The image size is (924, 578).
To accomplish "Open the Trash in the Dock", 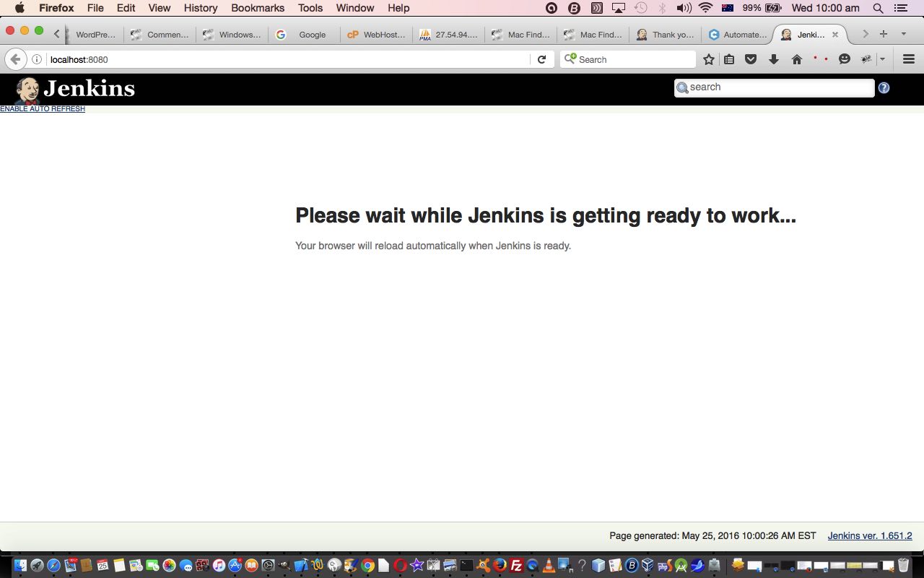I will [903, 565].
